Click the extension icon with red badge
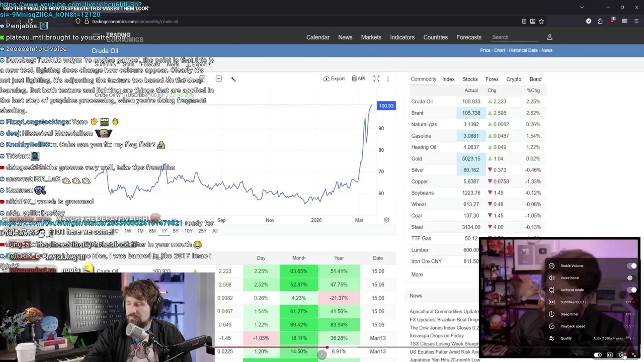 coord(612,21)
